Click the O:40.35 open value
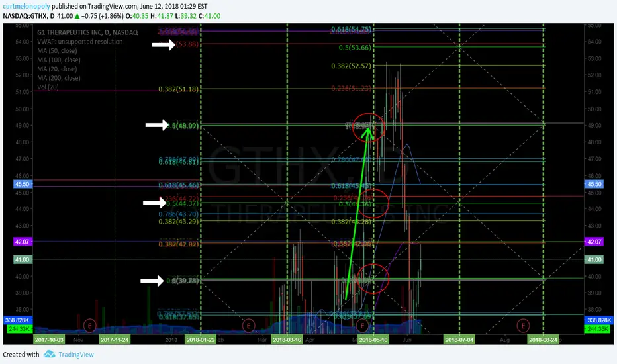Viewport: 617px width, 364px height. pos(137,16)
